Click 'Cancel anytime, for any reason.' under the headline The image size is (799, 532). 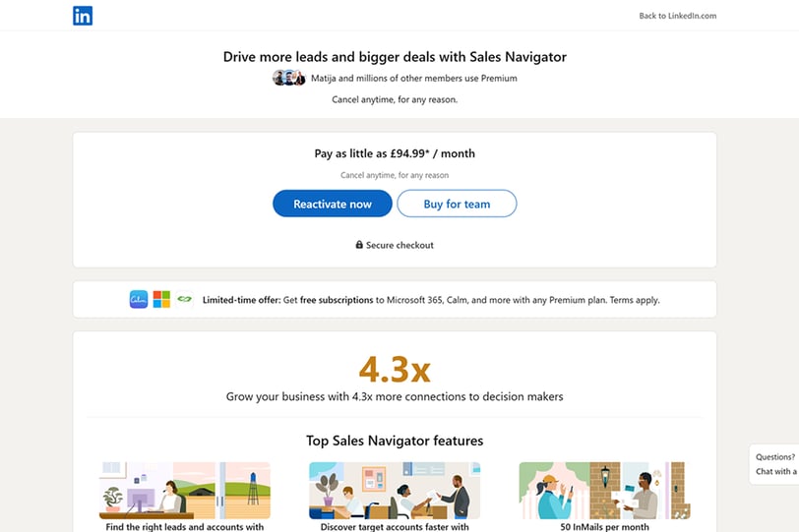click(395, 99)
